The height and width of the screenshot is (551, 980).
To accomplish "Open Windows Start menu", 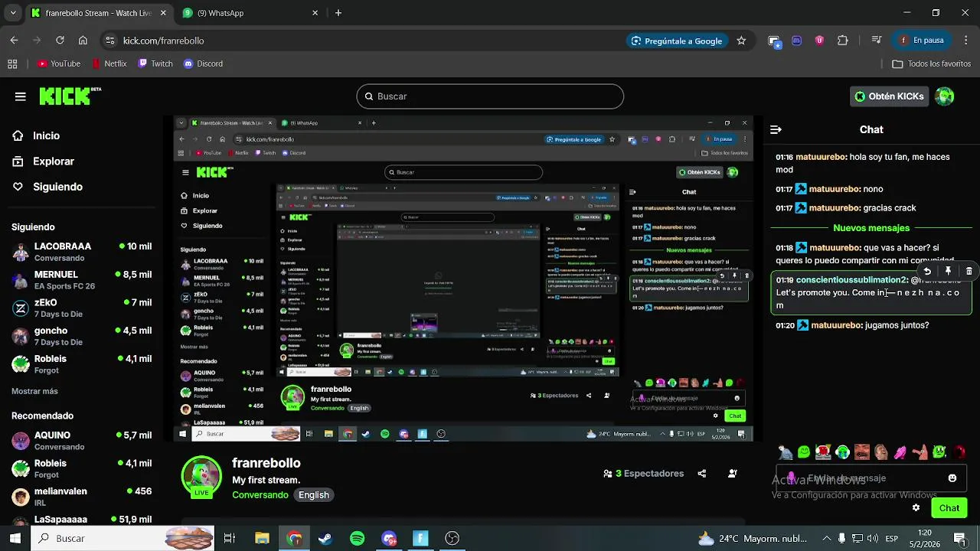I will click(x=15, y=539).
